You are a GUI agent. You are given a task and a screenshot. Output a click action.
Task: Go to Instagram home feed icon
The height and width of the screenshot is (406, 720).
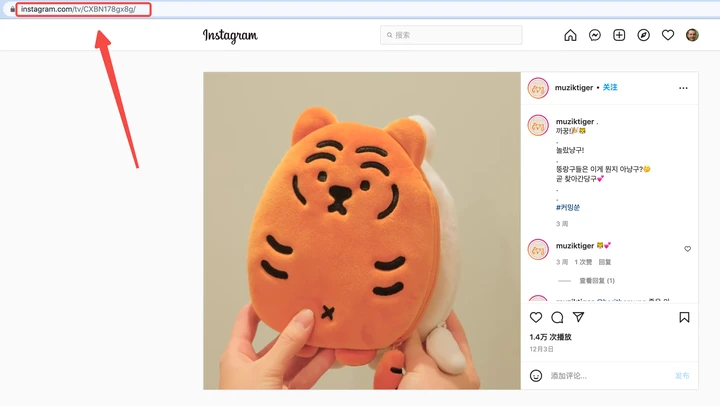coord(570,35)
